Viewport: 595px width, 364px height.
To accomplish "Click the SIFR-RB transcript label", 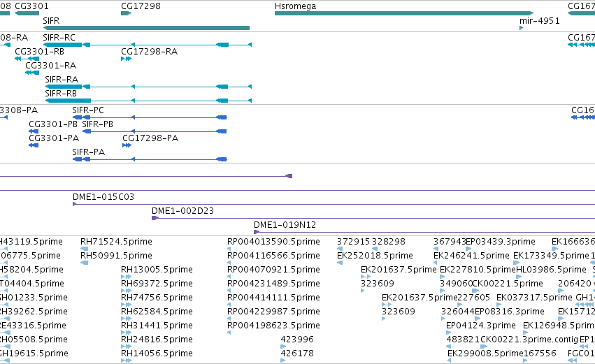I will [x=61, y=94].
